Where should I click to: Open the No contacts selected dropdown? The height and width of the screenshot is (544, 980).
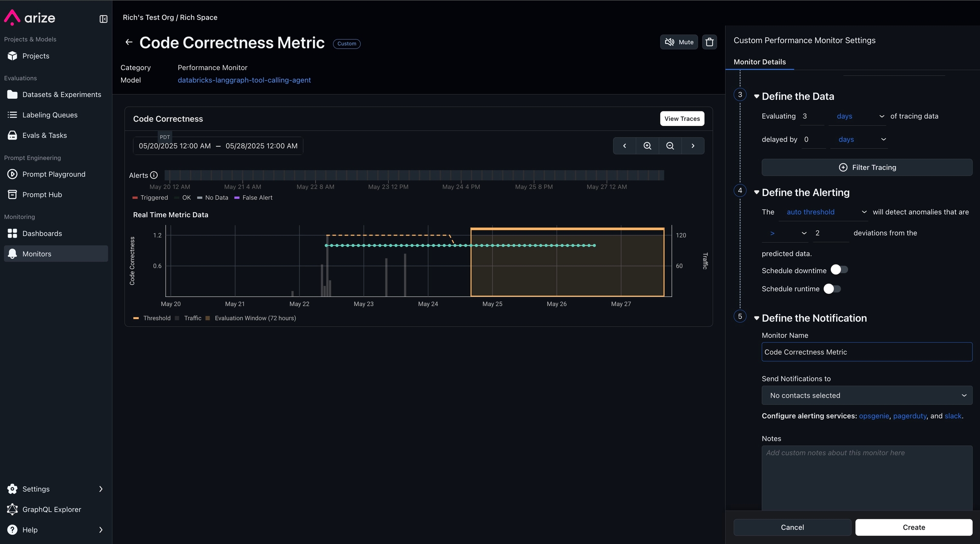click(x=866, y=396)
